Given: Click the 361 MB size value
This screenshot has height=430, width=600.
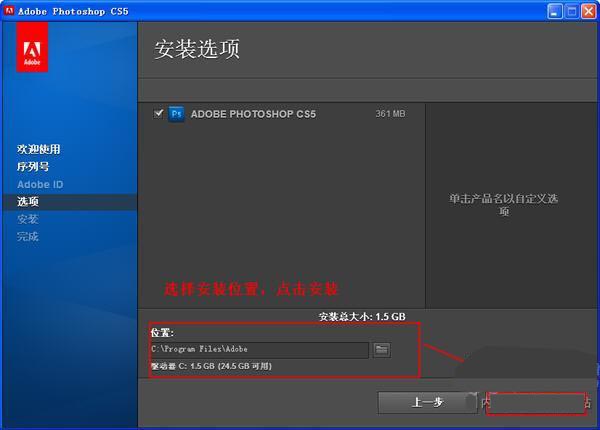Looking at the screenshot, I should tap(390, 114).
